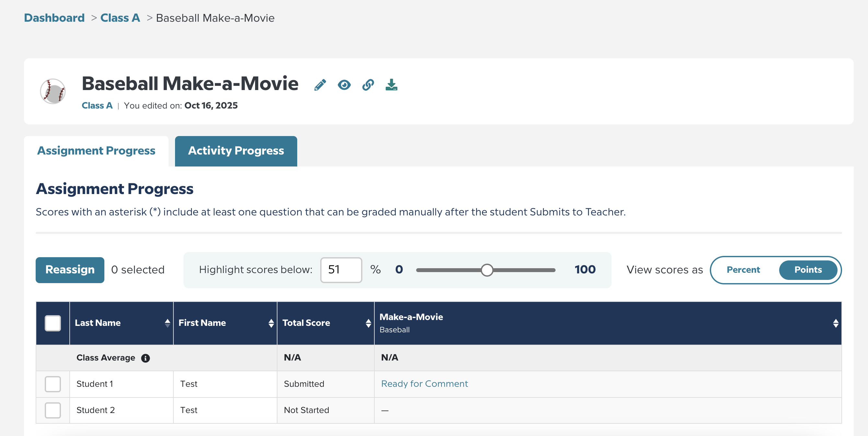Switch score view to Percent

(743, 270)
